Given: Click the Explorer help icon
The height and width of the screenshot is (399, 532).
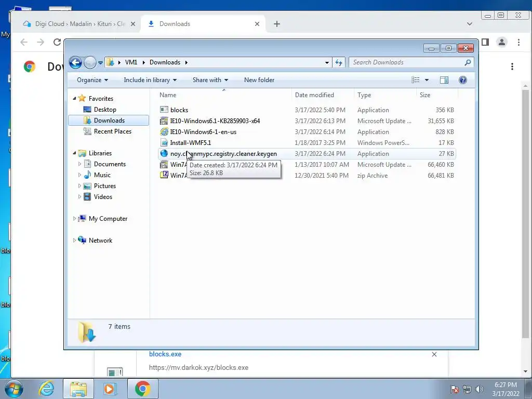Looking at the screenshot, I should (x=463, y=80).
